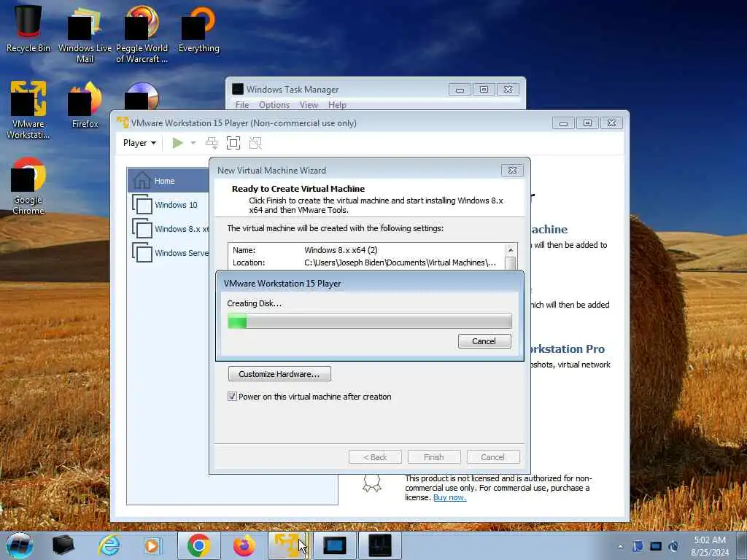Image resolution: width=747 pixels, height=560 pixels.
Task: Click Cancel at bottom of the wizard
Action: [x=493, y=457]
